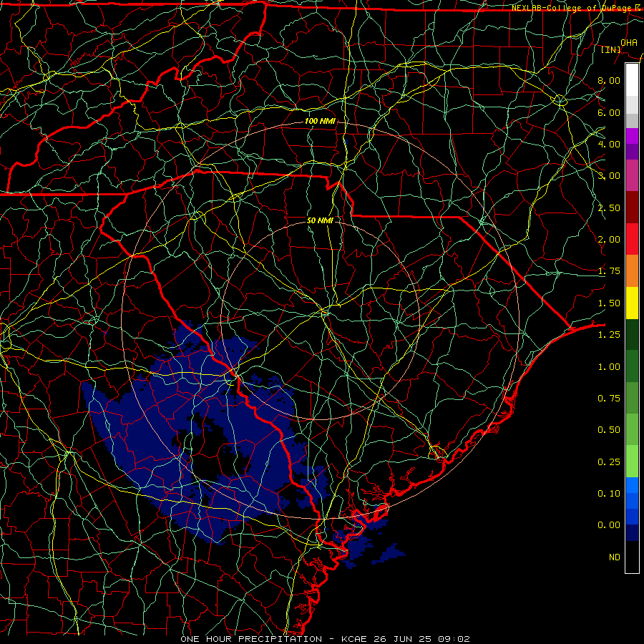Click the 50 NMI range ring label

click(320, 220)
